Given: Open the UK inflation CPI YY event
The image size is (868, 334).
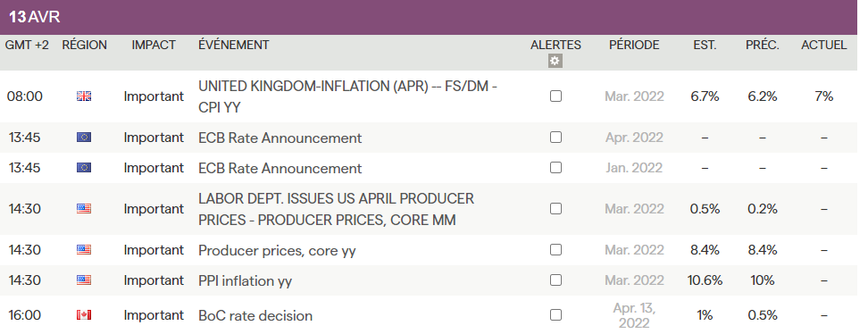Looking at the screenshot, I should [347, 97].
